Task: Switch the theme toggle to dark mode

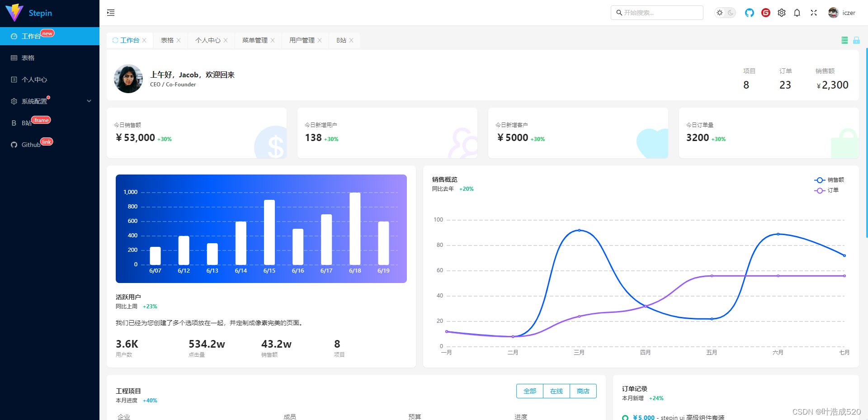Action: (x=731, y=13)
